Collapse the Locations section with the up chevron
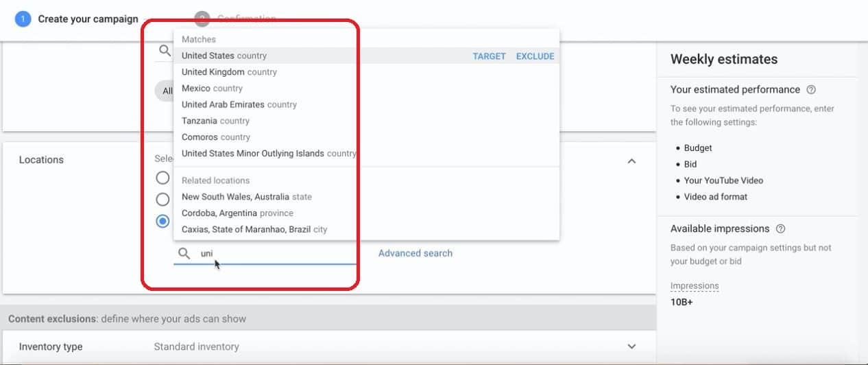The width and height of the screenshot is (868, 365). coord(631,161)
